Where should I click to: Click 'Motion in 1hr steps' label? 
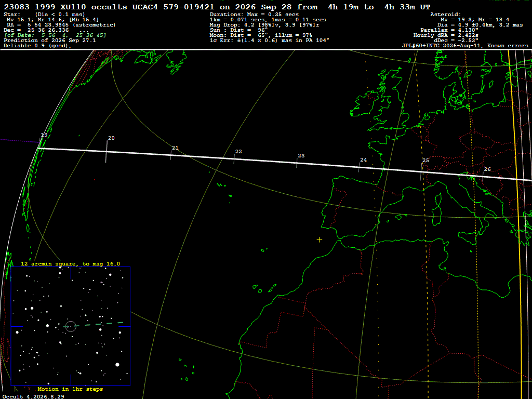[70, 389]
